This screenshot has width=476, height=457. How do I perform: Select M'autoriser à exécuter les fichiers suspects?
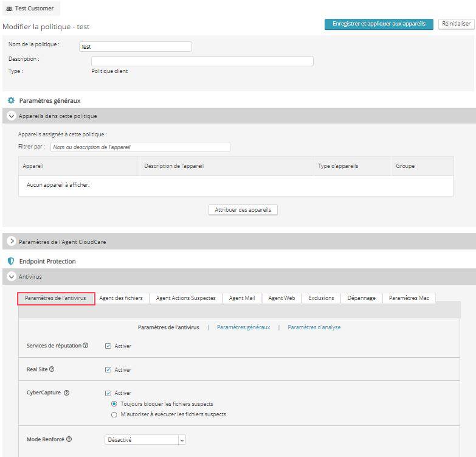[114, 414]
